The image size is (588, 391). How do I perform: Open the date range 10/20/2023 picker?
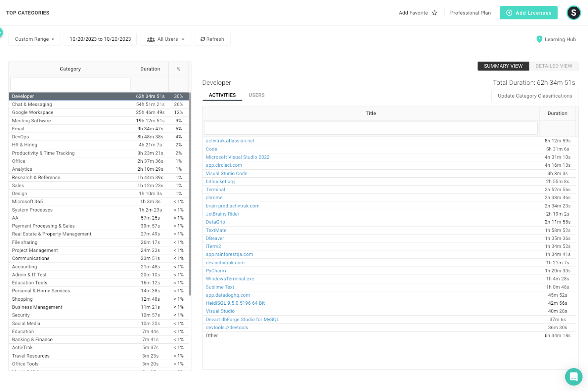click(x=100, y=39)
